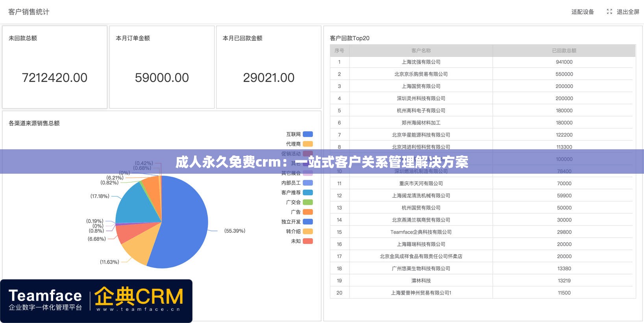Toggle the 代理商 legend swatch
The width and height of the screenshot is (644, 323).
[308, 144]
